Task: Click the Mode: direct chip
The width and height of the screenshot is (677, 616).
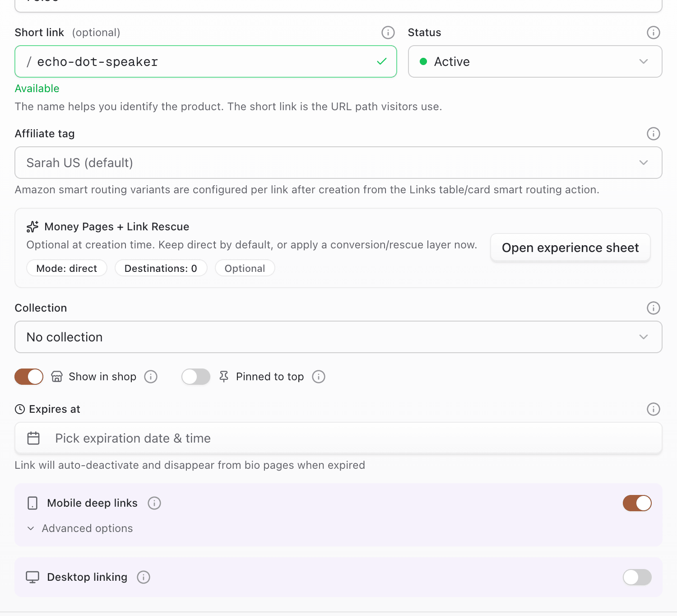Action: tap(67, 268)
